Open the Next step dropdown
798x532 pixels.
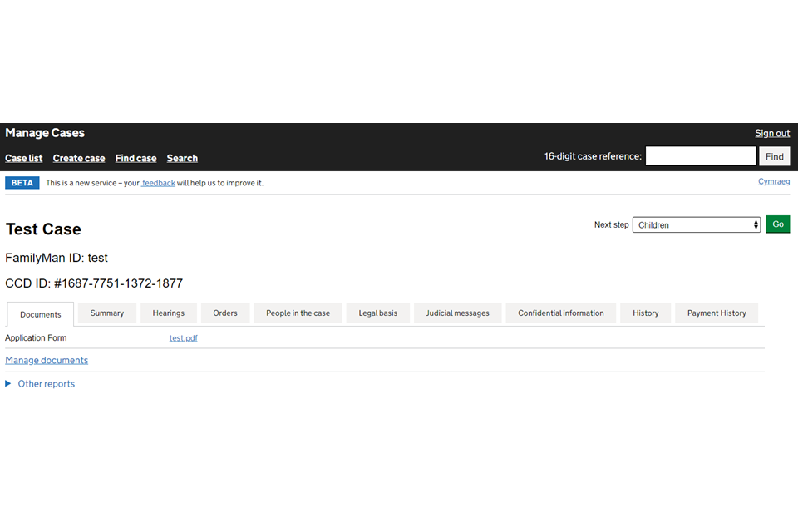696,225
